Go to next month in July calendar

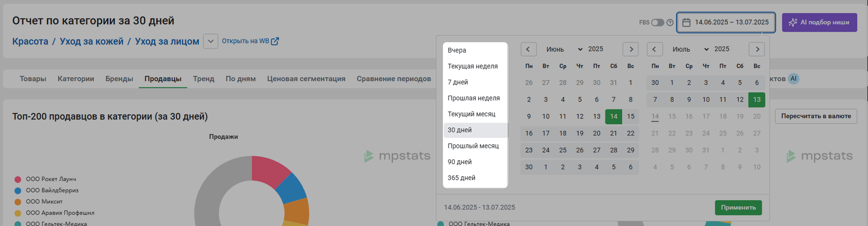pos(757,49)
